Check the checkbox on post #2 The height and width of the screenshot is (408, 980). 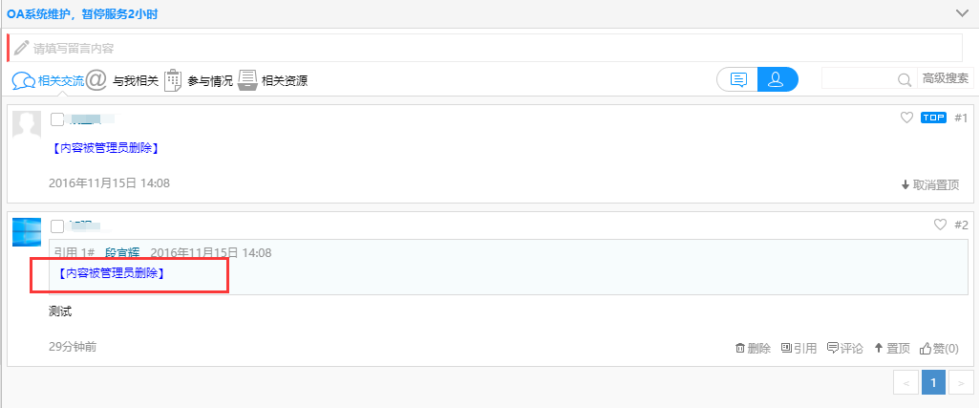point(57,226)
